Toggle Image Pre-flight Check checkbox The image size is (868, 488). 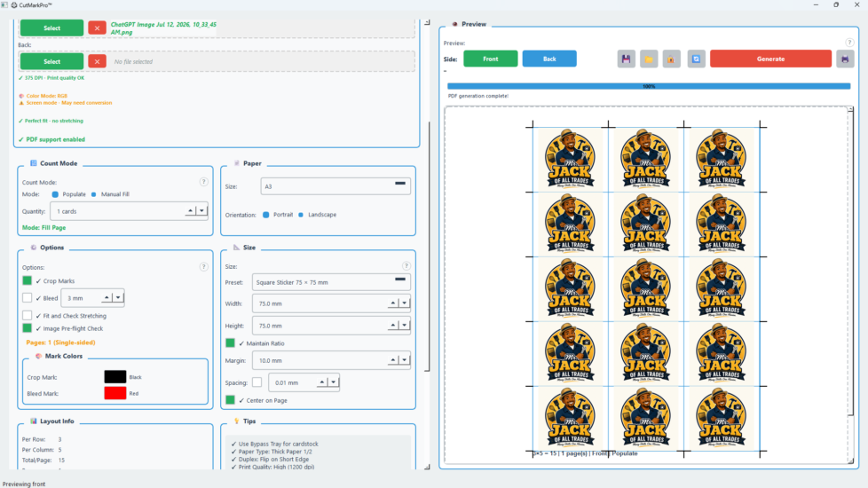coord(28,328)
